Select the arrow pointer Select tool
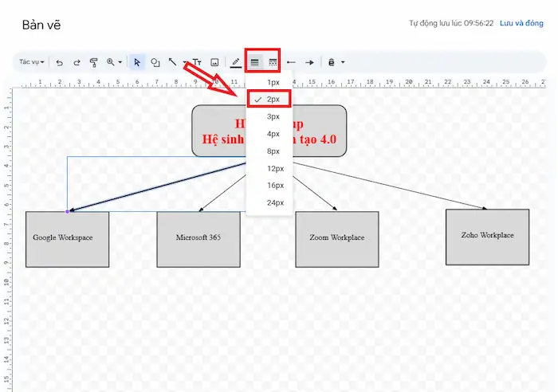 137,62
